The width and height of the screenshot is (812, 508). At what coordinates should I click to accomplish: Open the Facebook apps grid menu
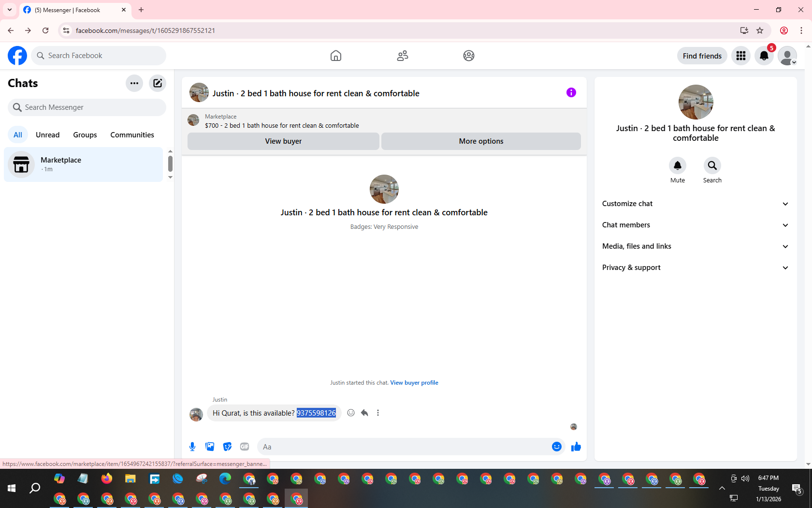point(741,56)
